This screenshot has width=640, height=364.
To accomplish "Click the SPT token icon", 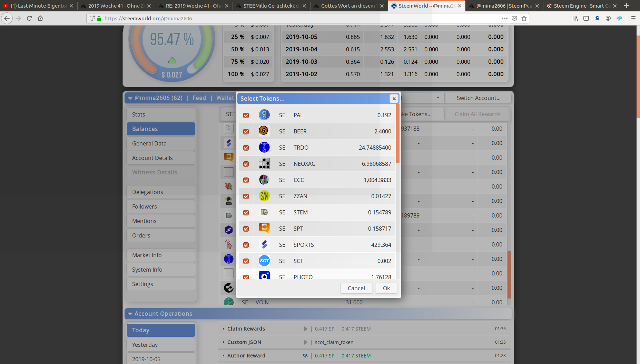I will coord(264,228).
